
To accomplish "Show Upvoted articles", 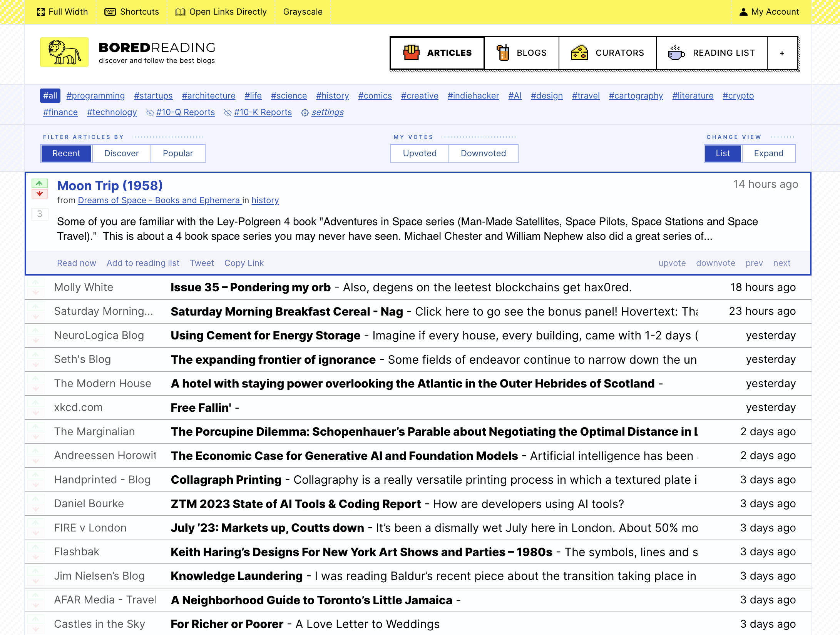I will (420, 154).
